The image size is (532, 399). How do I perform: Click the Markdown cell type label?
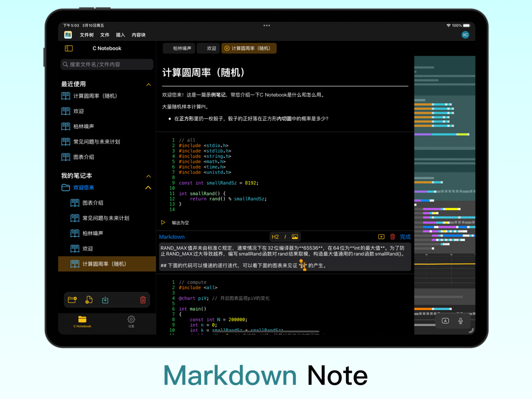pyautogui.click(x=172, y=237)
